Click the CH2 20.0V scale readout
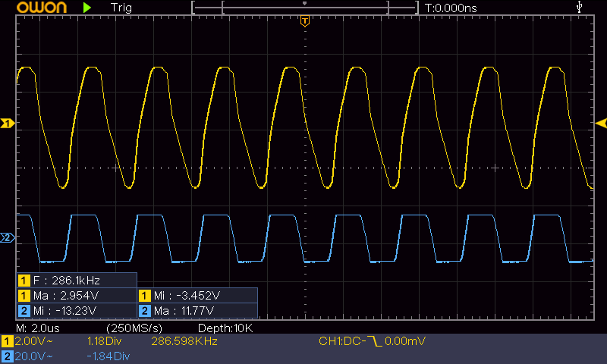 pos(33,356)
